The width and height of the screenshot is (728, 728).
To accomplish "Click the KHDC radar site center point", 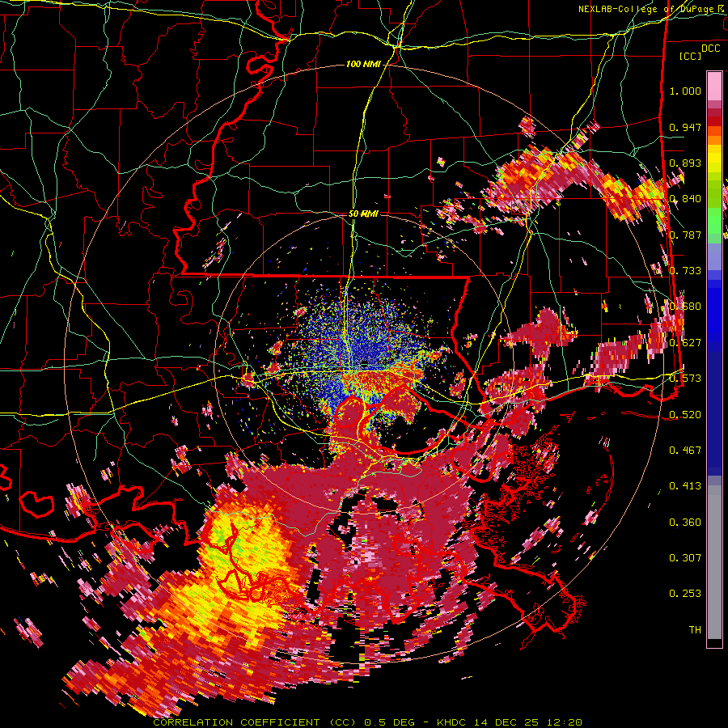I will click(365, 363).
